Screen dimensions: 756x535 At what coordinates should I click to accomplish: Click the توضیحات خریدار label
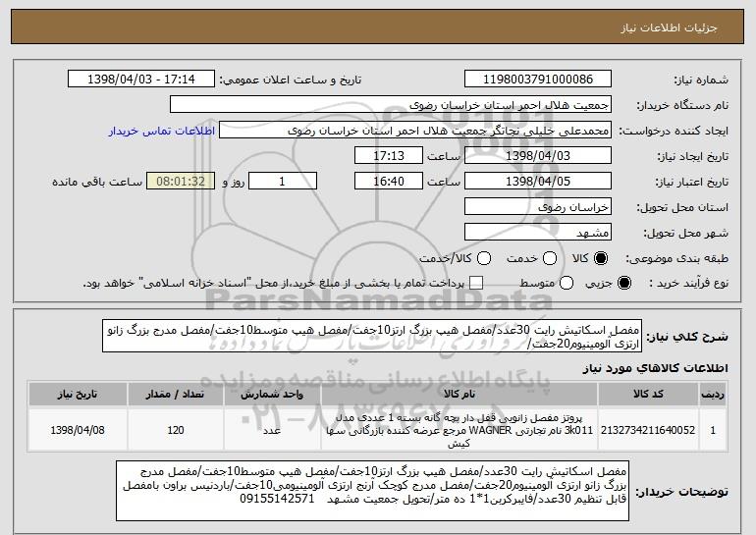point(681,492)
